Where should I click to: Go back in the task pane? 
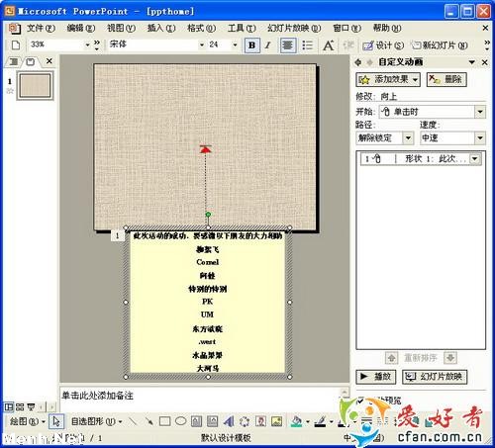click(358, 62)
